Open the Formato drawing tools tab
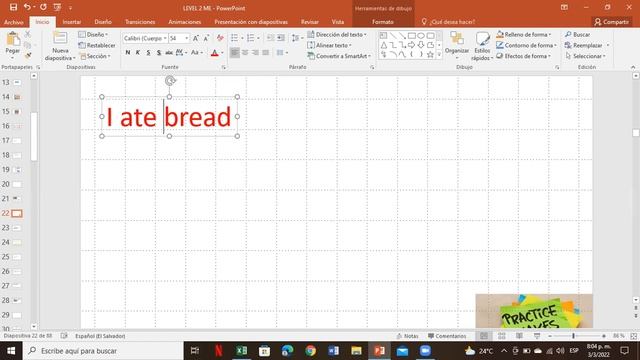Screen dimensions: 640x360 (383, 22)
